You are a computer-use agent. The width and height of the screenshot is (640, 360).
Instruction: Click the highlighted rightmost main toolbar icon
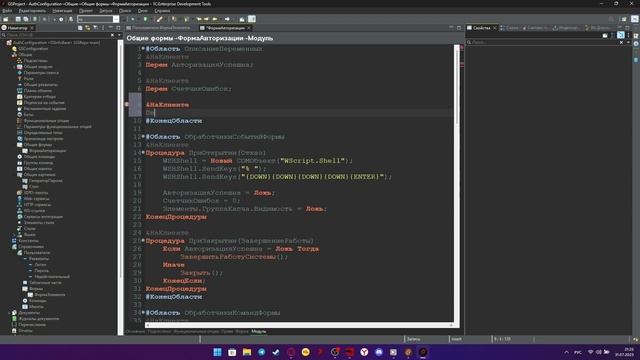point(252,19)
